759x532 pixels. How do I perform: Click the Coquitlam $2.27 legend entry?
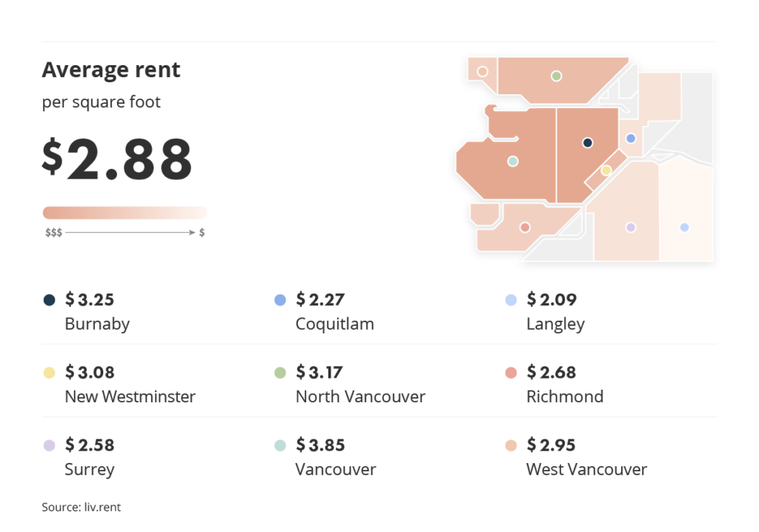(325, 311)
